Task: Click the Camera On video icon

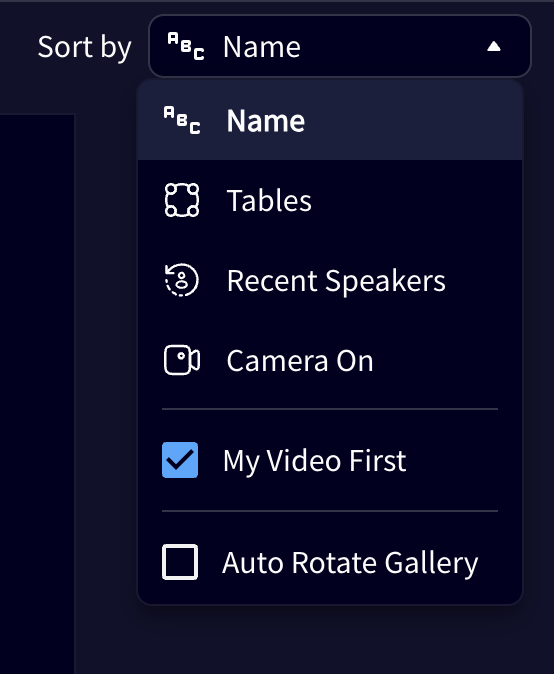Action: 182,360
